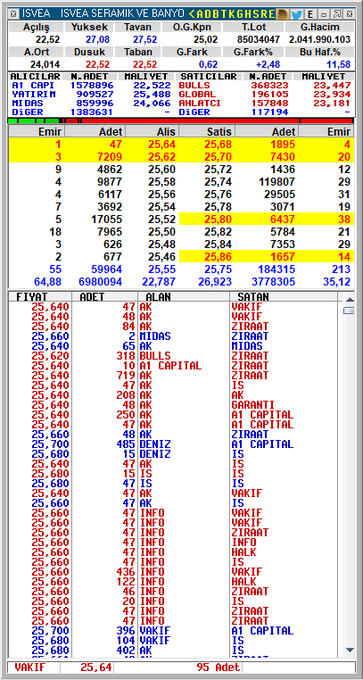Click VAKIF in the bottom status bar
The height and width of the screenshot is (680, 363).
pyautogui.click(x=29, y=667)
